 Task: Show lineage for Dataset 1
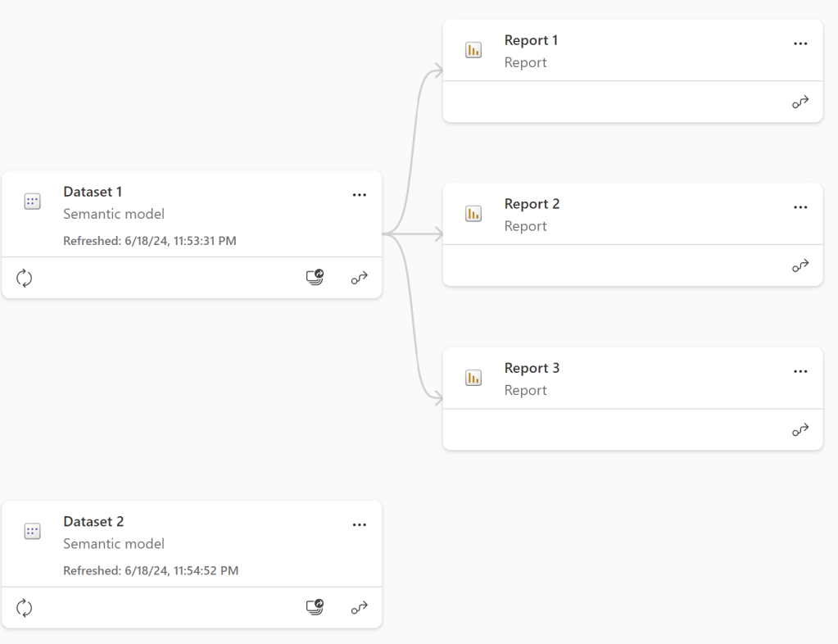click(x=360, y=279)
